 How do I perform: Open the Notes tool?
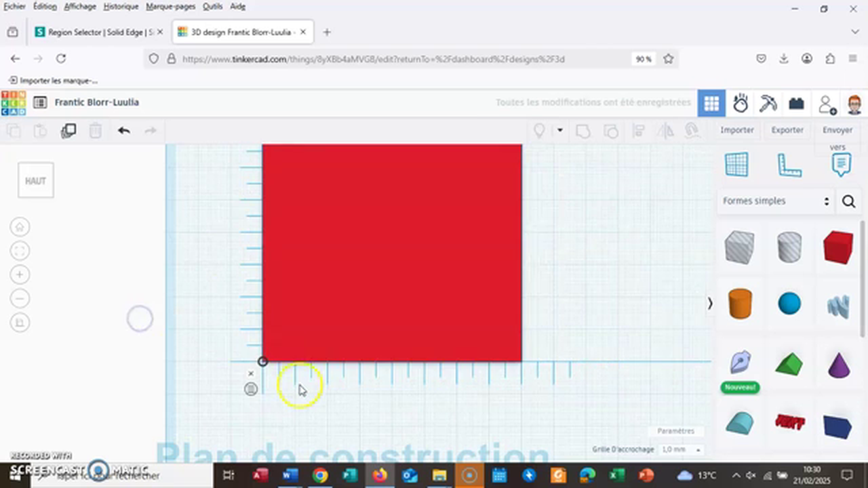(841, 164)
